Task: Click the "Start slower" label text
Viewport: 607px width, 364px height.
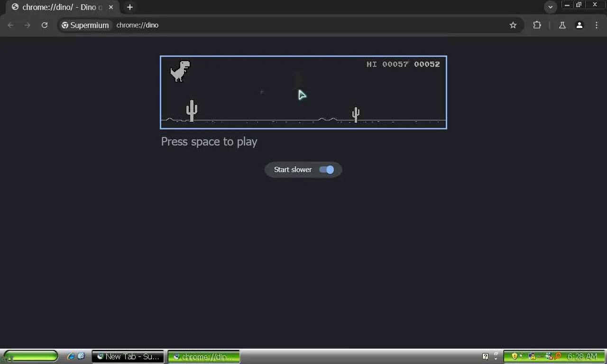Action: (293, 170)
